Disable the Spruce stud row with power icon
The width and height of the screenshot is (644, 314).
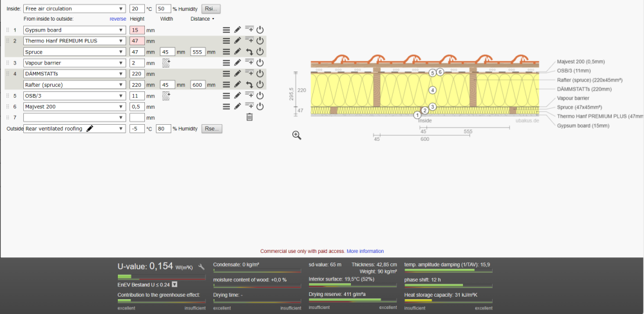[x=260, y=51]
